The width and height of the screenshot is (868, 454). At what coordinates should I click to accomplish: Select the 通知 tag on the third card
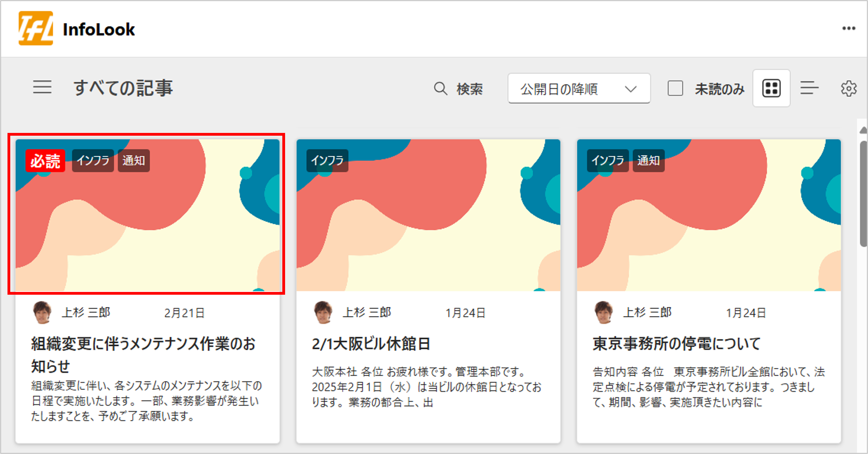tap(648, 161)
